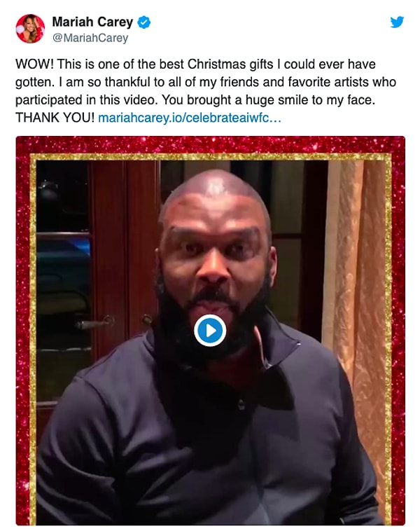The image size is (420, 531).
Task: Select the tweet text starting with WOW!
Action: click(206, 91)
